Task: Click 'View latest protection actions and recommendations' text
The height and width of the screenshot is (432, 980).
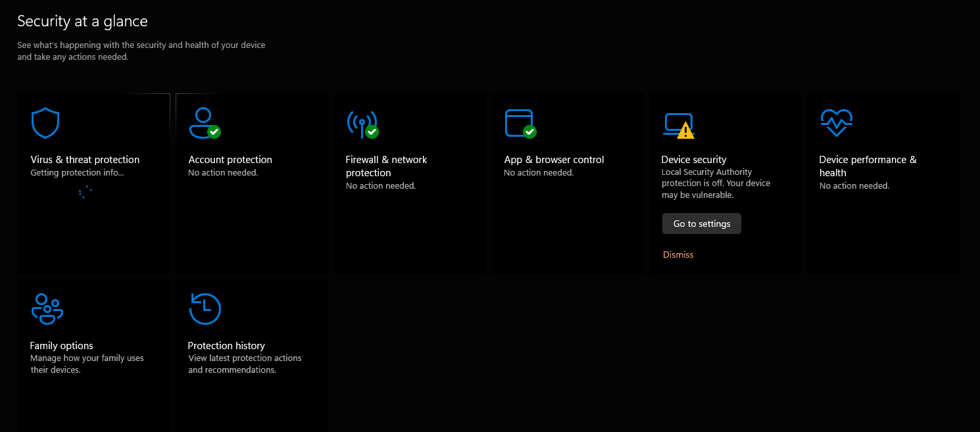Action: click(245, 364)
